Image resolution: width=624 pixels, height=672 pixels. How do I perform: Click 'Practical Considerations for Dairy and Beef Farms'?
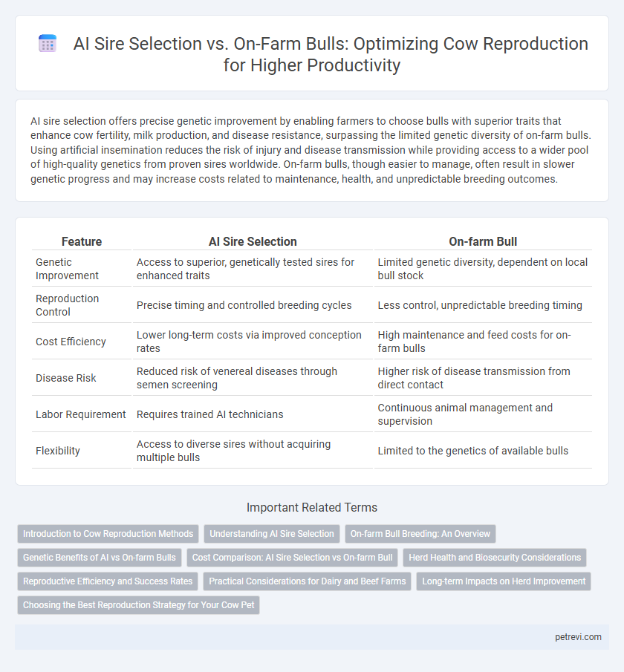point(308,581)
